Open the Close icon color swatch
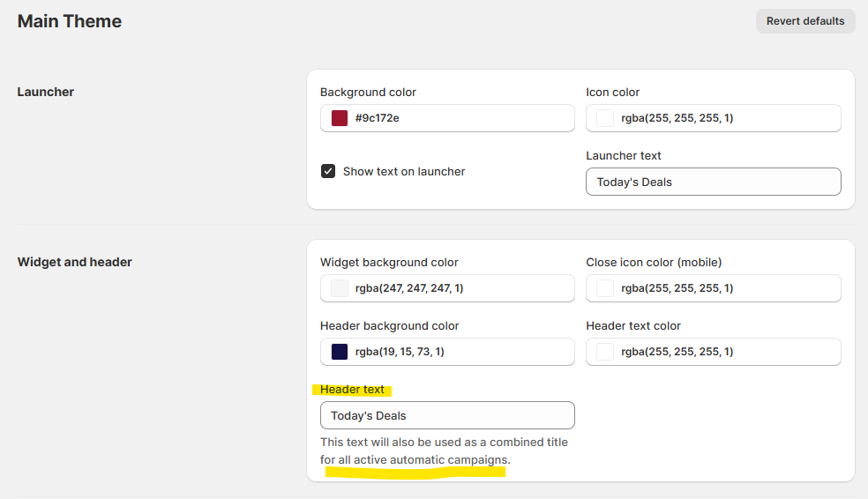 605,288
